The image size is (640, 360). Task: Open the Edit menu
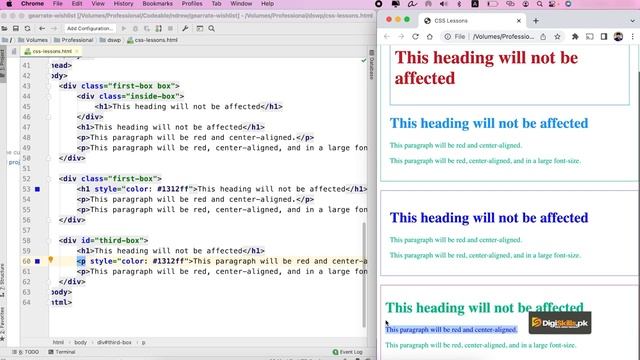(77, 4)
